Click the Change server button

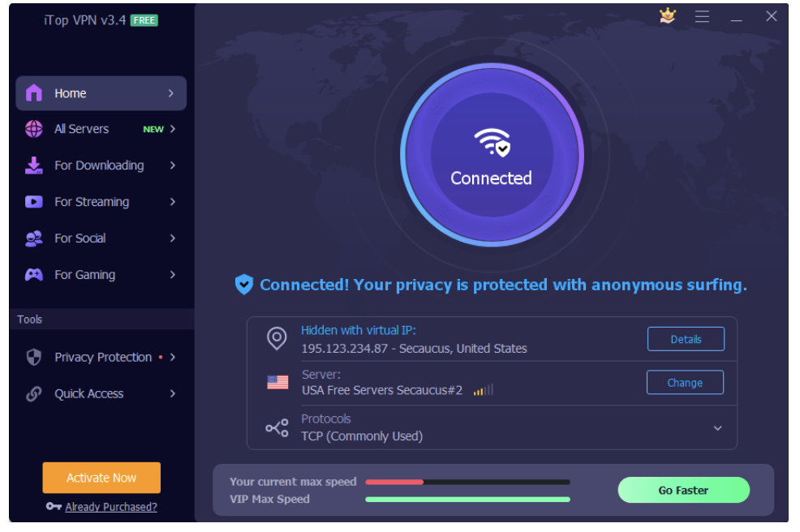click(685, 383)
